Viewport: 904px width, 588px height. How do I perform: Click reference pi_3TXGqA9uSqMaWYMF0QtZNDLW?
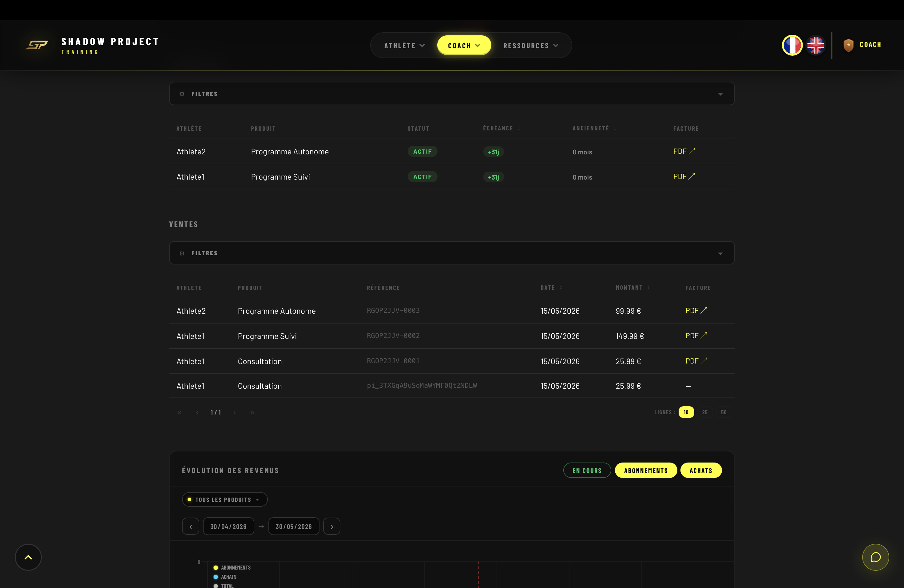click(x=422, y=386)
